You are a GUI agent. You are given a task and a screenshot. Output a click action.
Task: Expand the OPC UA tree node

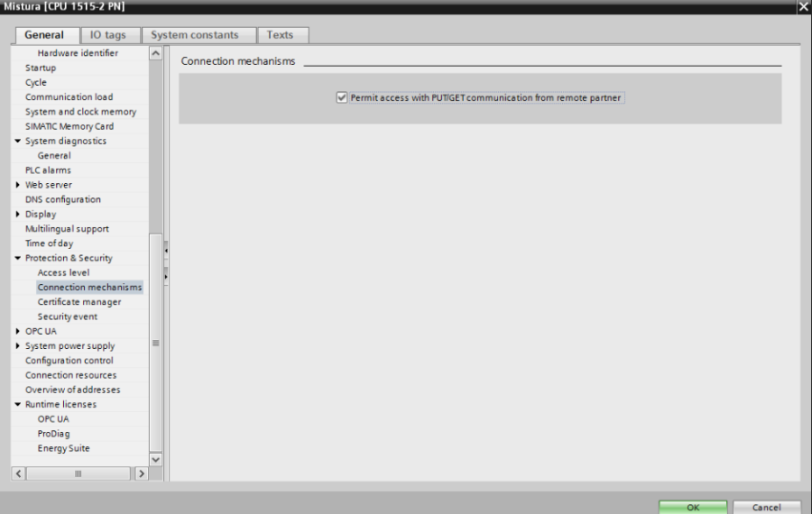coord(18,332)
